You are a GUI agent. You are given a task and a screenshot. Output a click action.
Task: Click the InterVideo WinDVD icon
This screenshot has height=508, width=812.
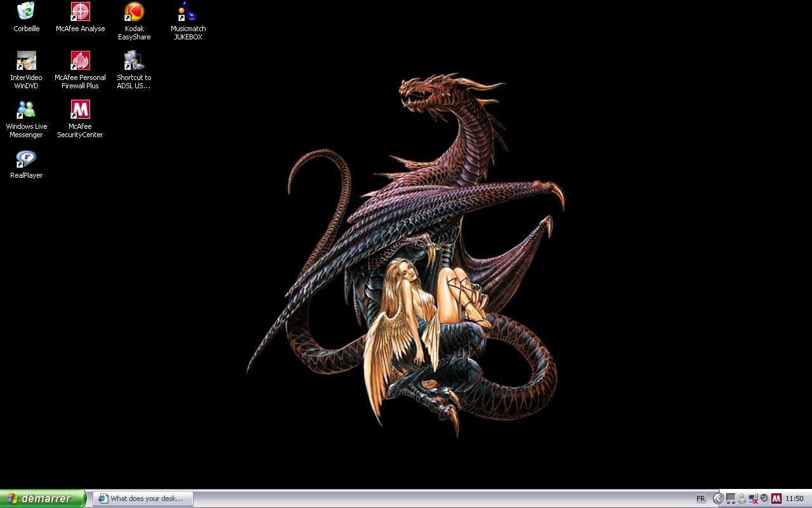tap(26, 61)
